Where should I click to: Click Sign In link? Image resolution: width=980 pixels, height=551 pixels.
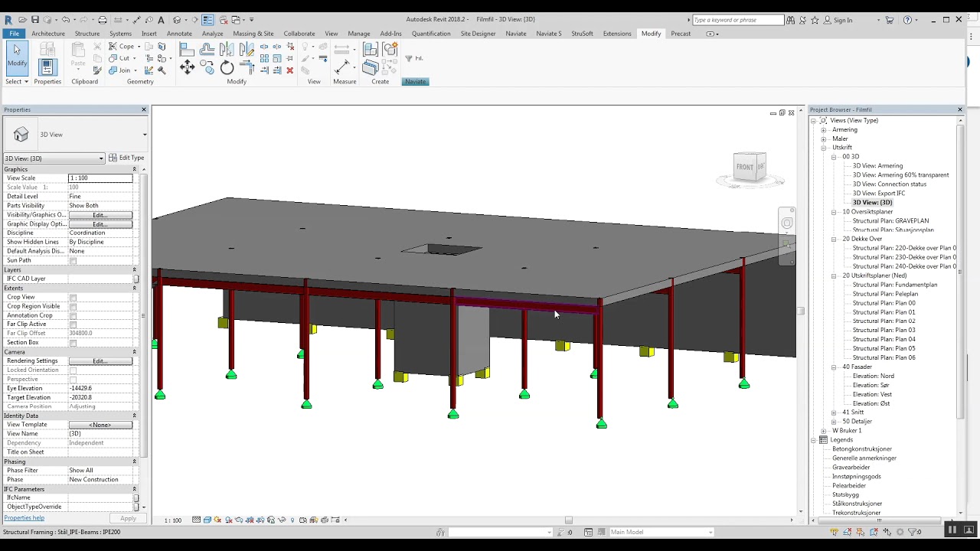pyautogui.click(x=843, y=20)
